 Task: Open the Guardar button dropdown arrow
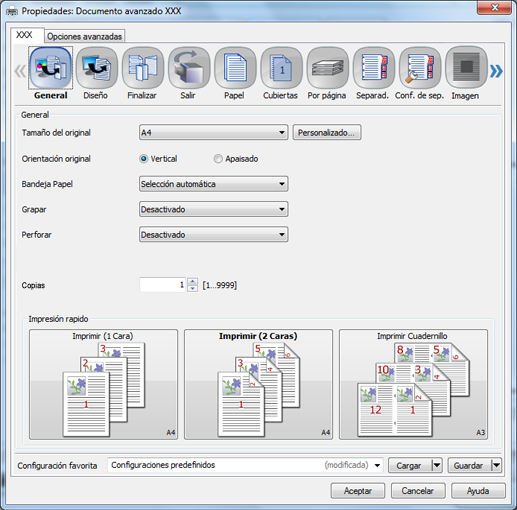pyautogui.click(x=496, y=465)
